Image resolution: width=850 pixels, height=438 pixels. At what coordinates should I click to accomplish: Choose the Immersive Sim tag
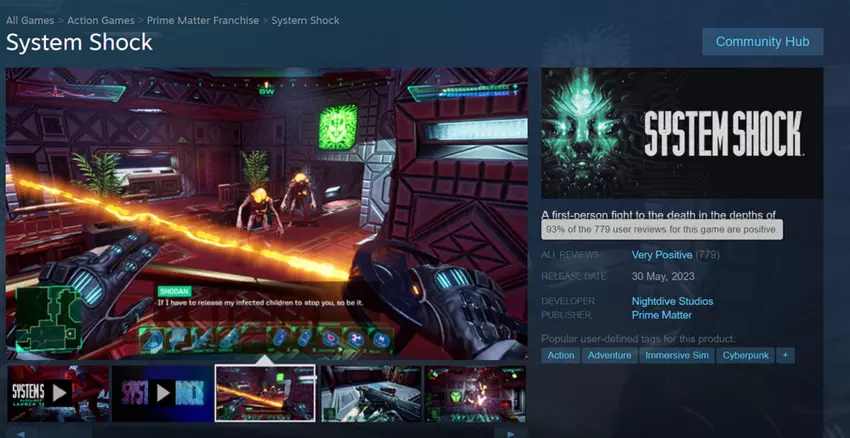[675, 355]
